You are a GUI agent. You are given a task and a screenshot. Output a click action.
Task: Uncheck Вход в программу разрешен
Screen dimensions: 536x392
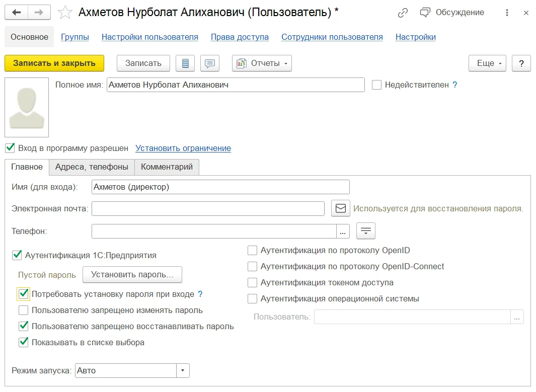(x=10, y=148)
